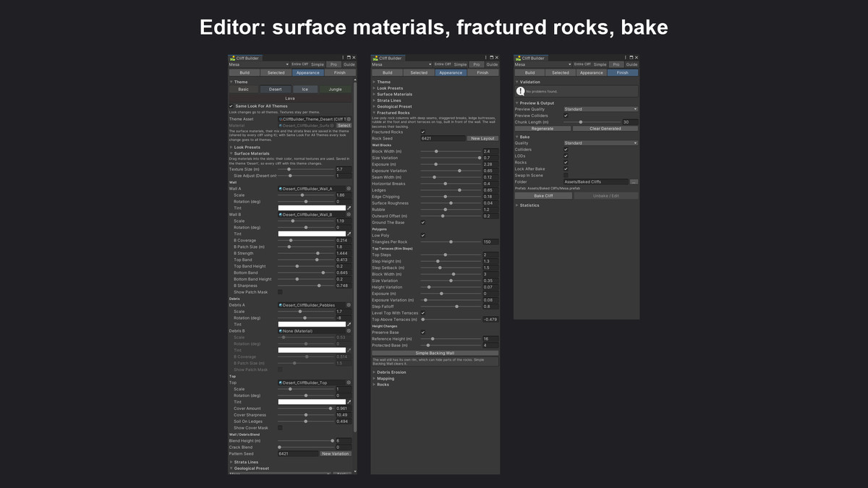Image resolution: width=868 pixels, height=488 pixels.
Task: Open object picker for Debris B material
Action: pos(349,331)
